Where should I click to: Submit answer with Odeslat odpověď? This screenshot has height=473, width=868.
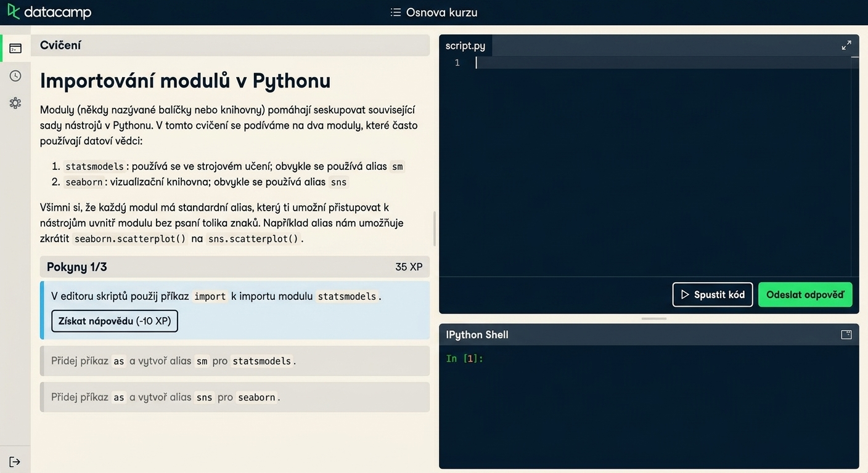(x=805, y=294)
